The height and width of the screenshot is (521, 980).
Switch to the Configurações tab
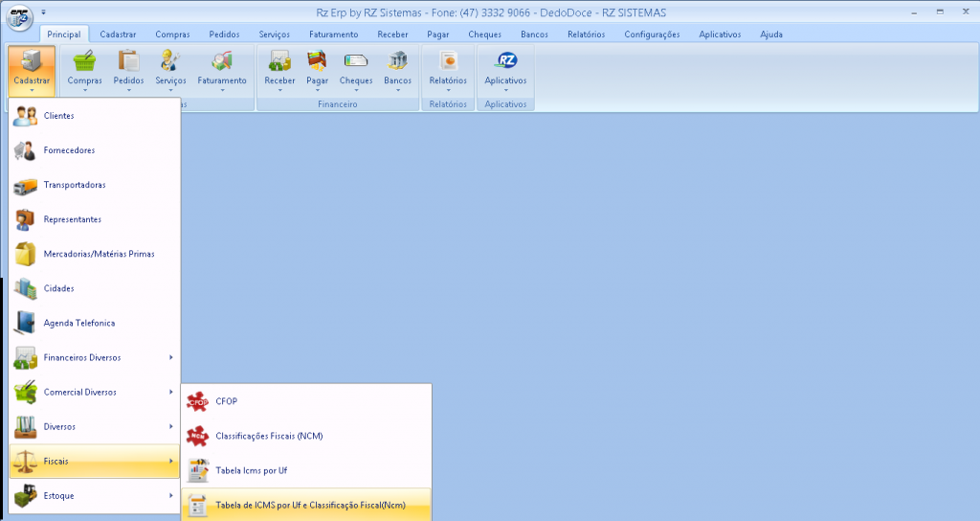click(x=652, y=34)
